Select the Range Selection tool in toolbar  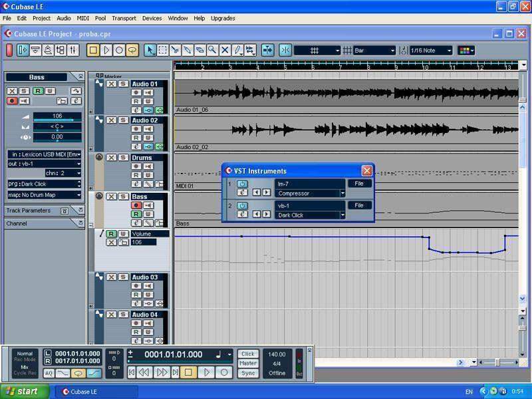tap(162, 50)
